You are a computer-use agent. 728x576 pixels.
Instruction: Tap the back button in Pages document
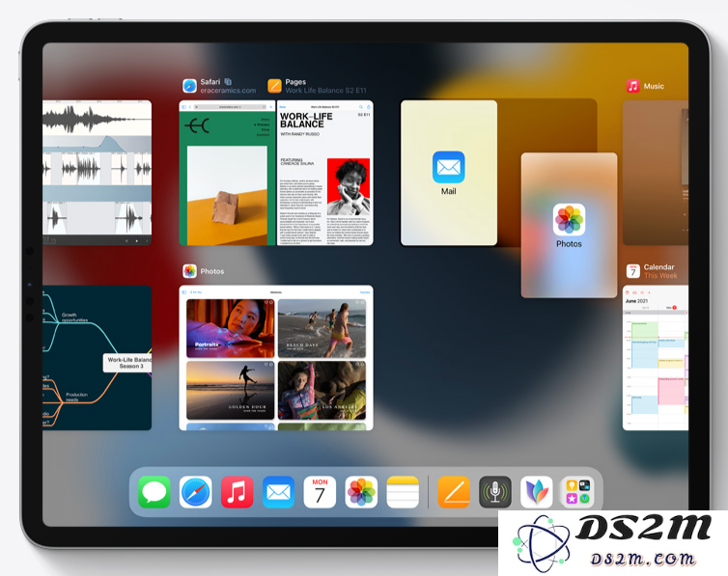(282, 107)
